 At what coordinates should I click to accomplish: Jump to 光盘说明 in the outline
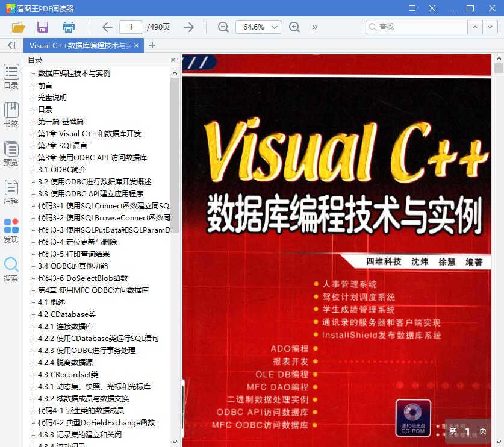(x=52, y=98)
